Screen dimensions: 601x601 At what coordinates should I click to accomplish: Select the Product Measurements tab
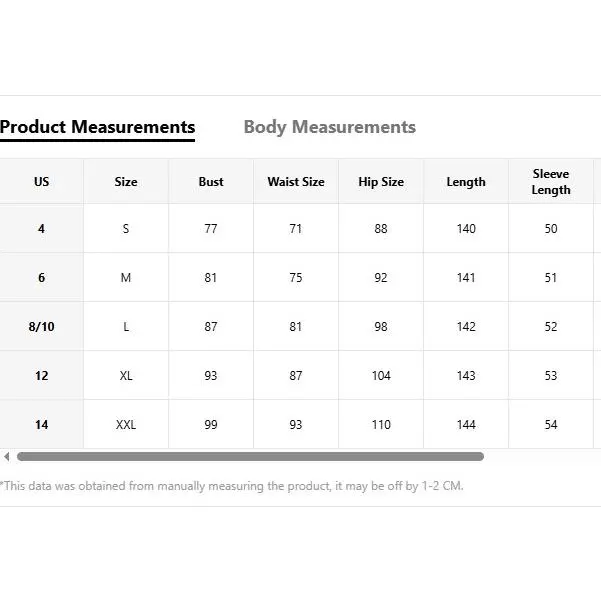[97, 127]
